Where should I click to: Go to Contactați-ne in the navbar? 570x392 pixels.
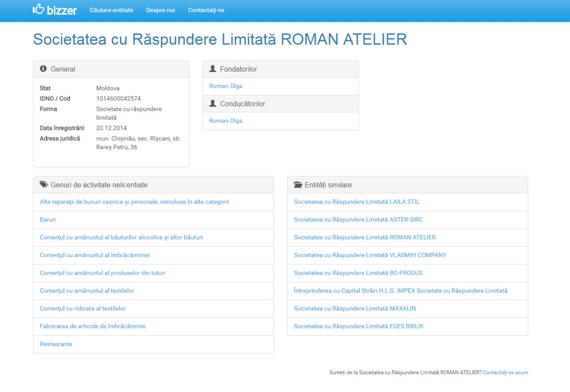tap(206, 10)
